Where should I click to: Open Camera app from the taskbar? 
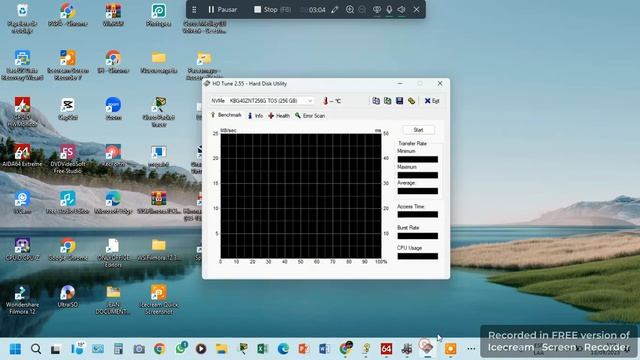pyautogui.click(x=139, y=349)
